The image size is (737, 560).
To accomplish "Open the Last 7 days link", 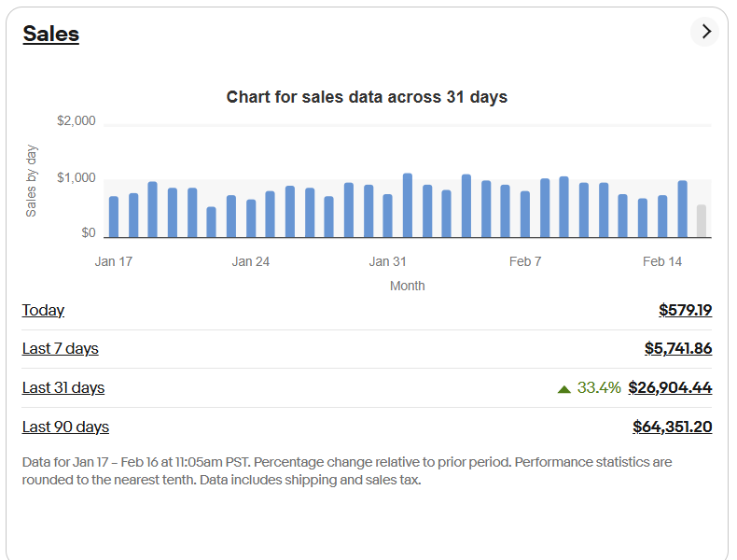I will click(x=60, y=349).
